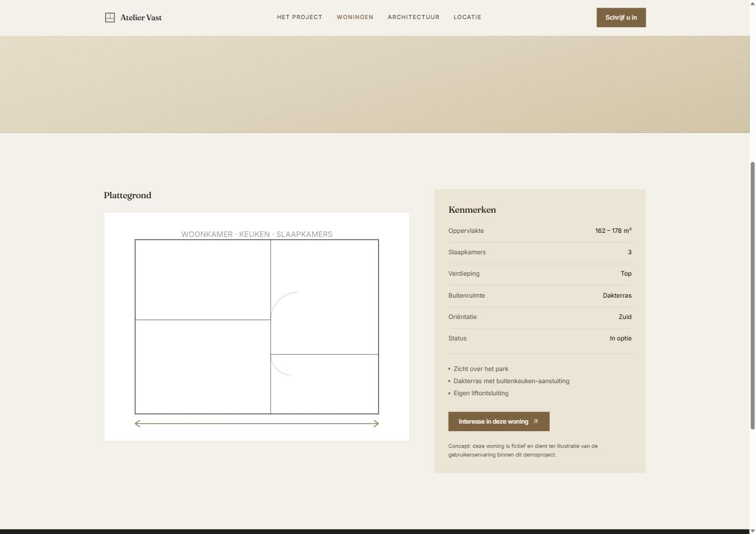This screenshot has width=756, height=534.
Task: Click the Status value 'In optie'
Action: (x=621, y=338)
